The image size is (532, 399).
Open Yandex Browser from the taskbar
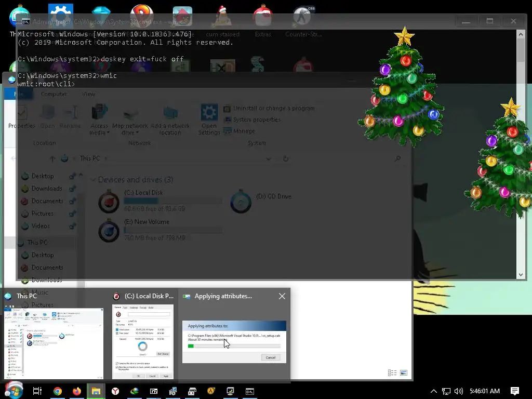(x=115, y=391)
